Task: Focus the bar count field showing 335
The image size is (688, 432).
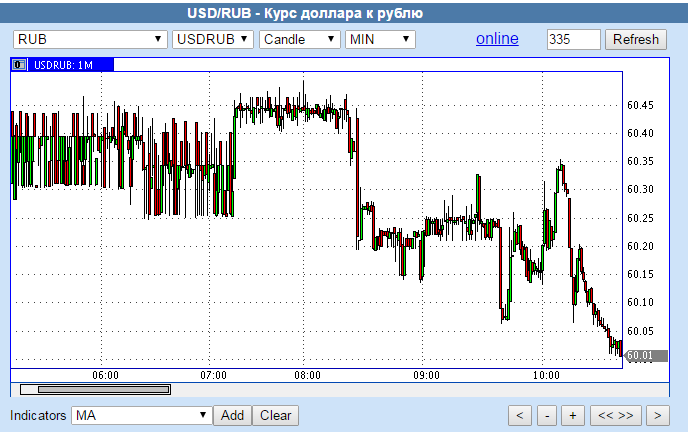Action: (573, 39)
